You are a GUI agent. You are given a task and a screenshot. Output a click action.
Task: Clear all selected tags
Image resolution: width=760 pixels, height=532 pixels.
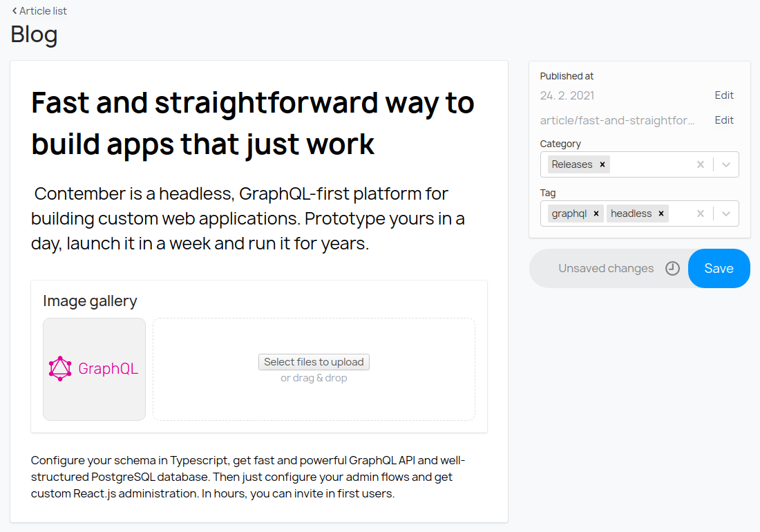(x=701, y=213)
